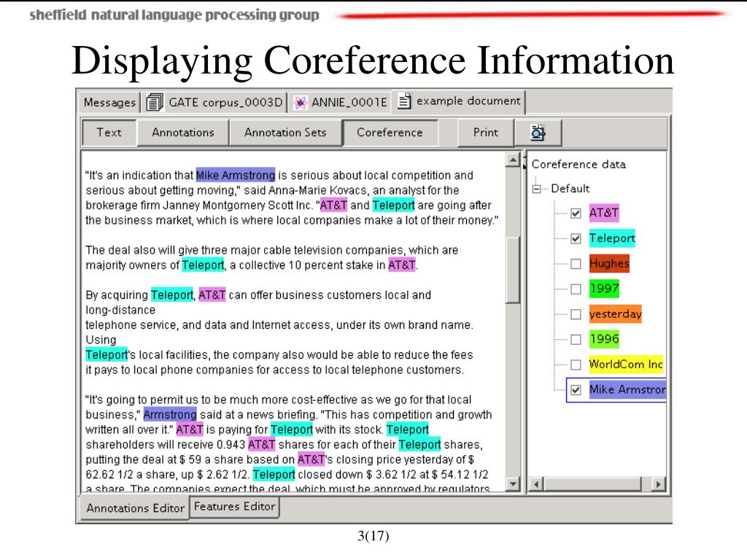
Task: Click coreference panel scroll right arrow
Action: pos(659,484)
